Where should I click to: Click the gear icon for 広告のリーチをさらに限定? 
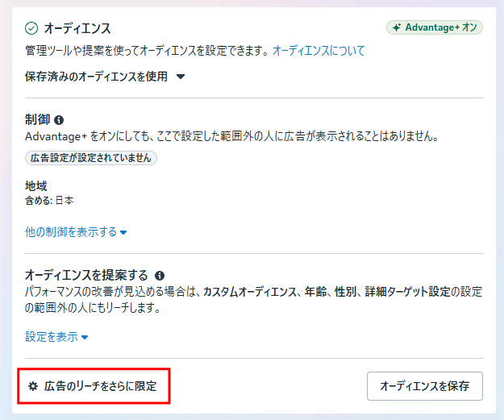tap(33, 387)
